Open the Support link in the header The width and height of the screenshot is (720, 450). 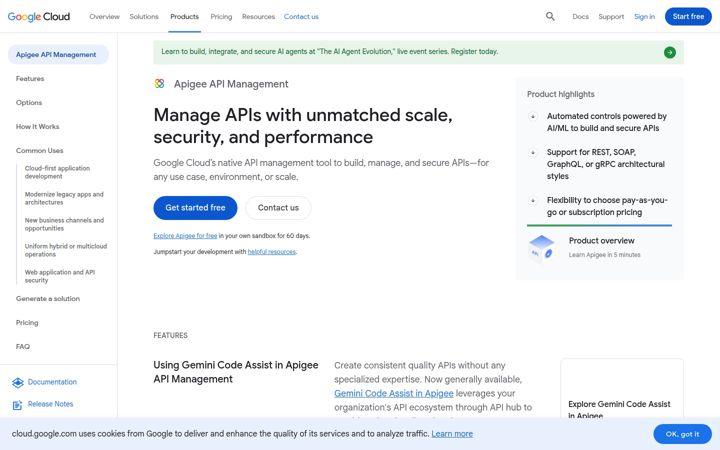click(x=611, y=17)
